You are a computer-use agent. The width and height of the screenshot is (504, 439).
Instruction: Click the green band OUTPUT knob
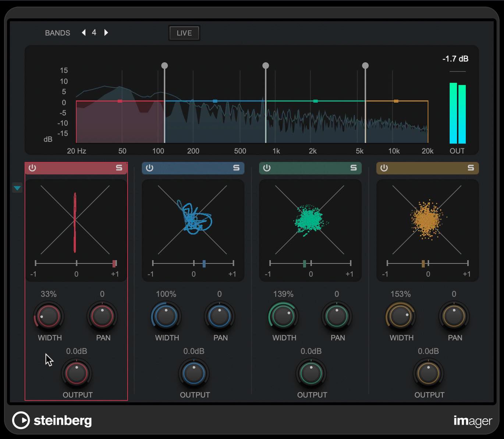pos(311,373)
